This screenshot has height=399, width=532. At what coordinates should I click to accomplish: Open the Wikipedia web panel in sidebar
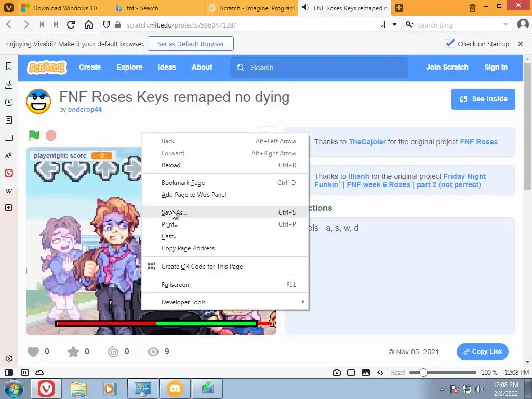pyautogui.click(x=9, y=191)
